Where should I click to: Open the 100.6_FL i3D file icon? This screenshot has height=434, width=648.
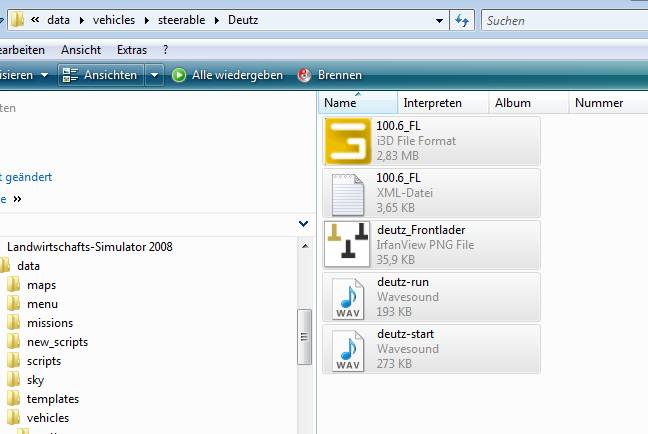pyautogui.click(x=348, y=141)
